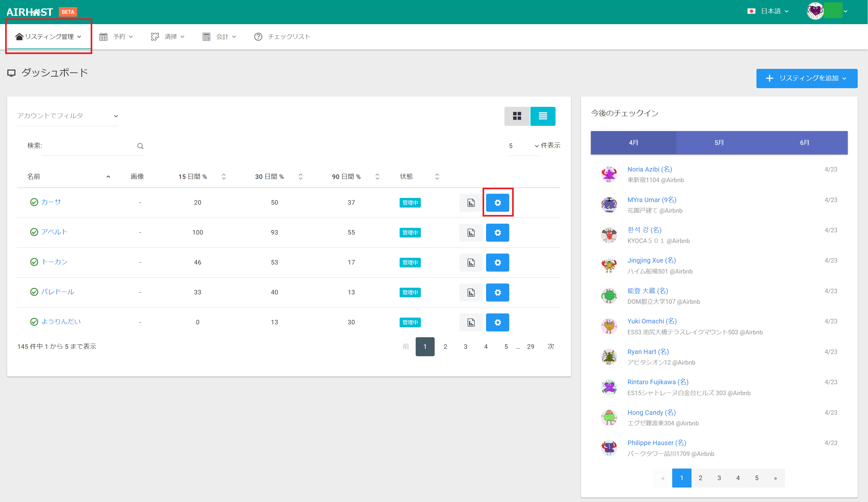This screenshot has width=868, height=502.
Task: Open report icon for トーカン listing
Action: point(471,263)
